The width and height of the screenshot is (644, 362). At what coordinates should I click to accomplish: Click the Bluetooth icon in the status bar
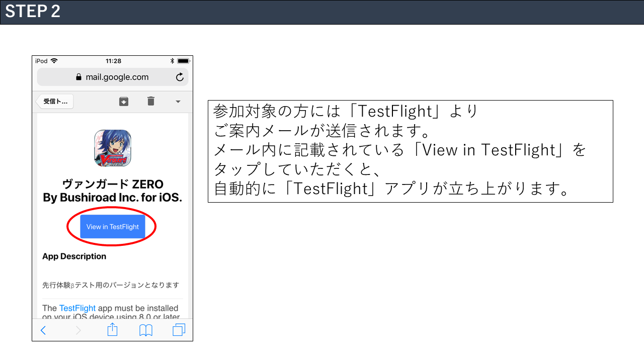point(172,61)
